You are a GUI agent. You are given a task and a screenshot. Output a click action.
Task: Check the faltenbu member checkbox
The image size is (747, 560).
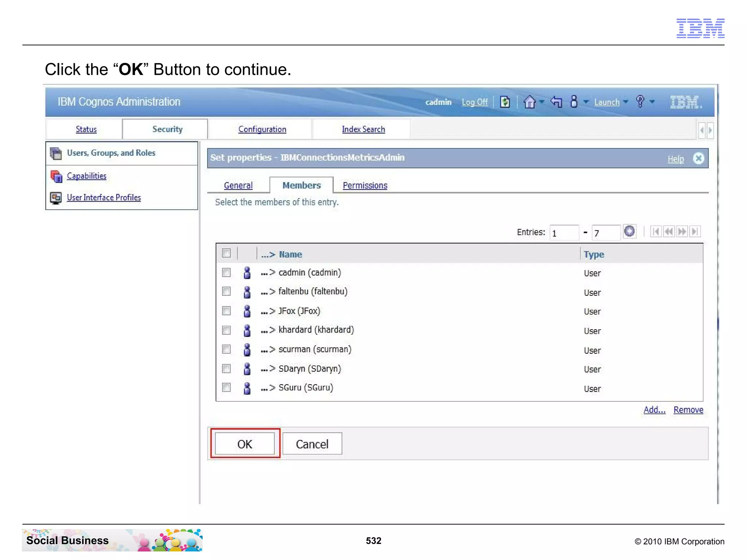point(226,291)
